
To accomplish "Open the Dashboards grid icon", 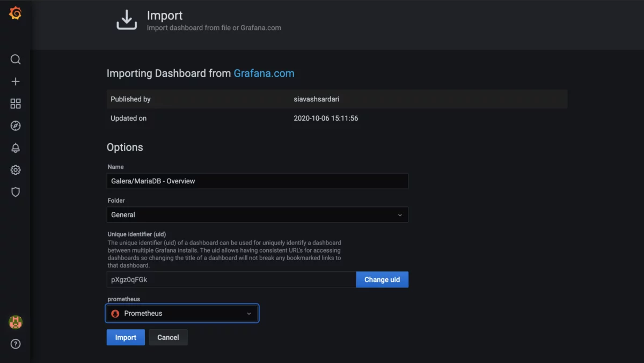I will pos(16,103).
